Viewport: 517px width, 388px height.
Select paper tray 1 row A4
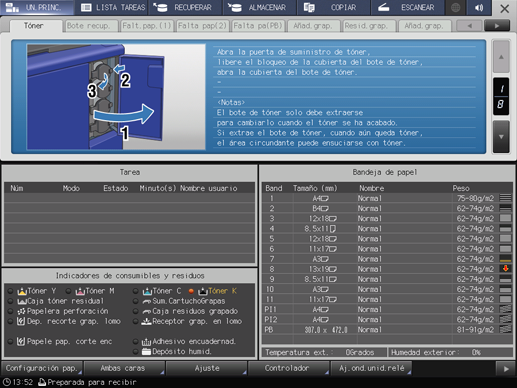387,198
